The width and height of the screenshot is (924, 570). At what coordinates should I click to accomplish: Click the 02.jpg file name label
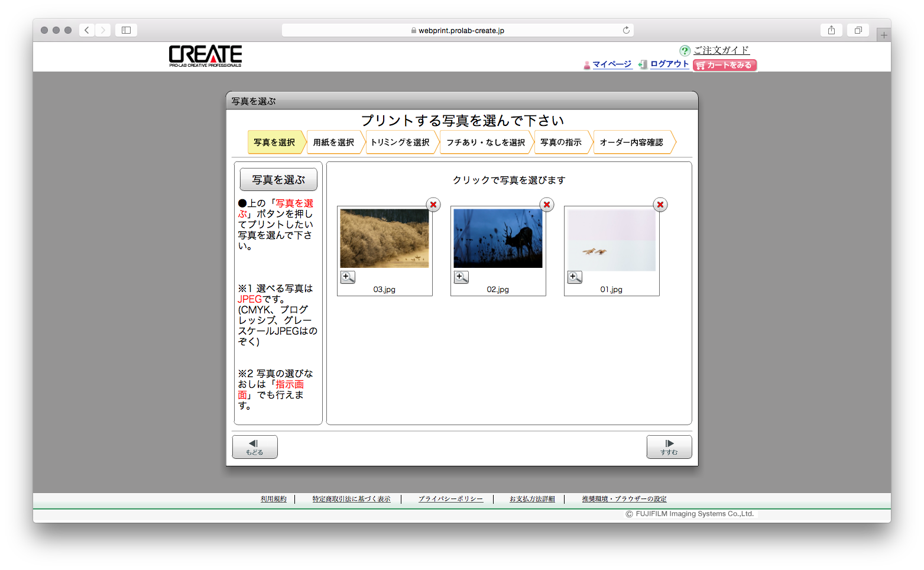498,289
